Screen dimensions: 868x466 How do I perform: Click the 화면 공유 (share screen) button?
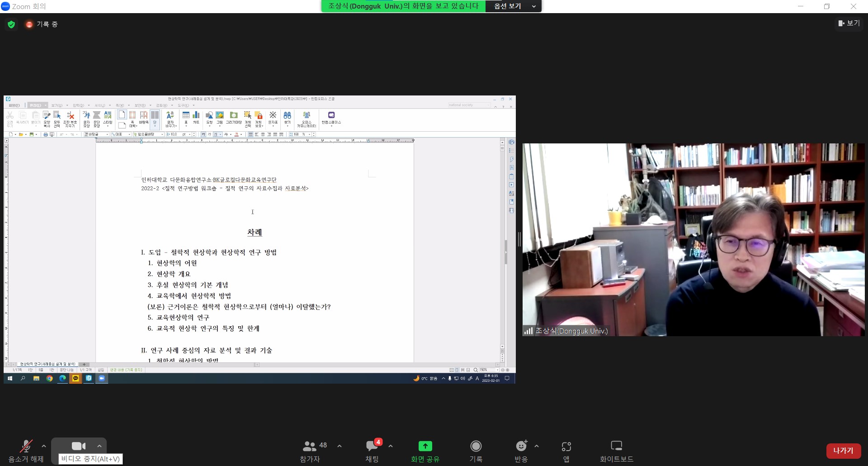point(425,451)
